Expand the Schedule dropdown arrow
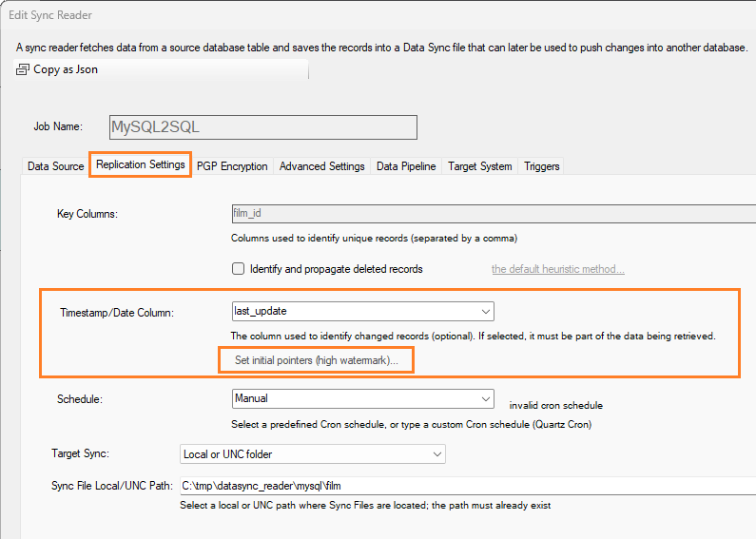This screenshot has height=539, width=756. tap(485, 398)
